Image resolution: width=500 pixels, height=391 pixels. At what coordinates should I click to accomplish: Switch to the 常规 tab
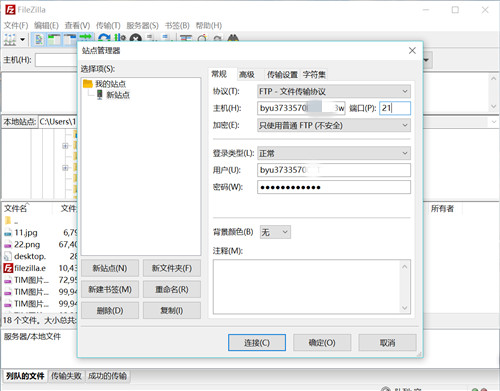pyautogui.click(x=219, y=74)
